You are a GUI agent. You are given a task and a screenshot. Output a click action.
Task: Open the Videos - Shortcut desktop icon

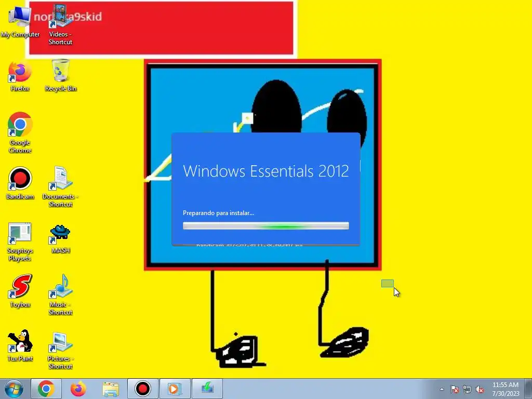60,25
